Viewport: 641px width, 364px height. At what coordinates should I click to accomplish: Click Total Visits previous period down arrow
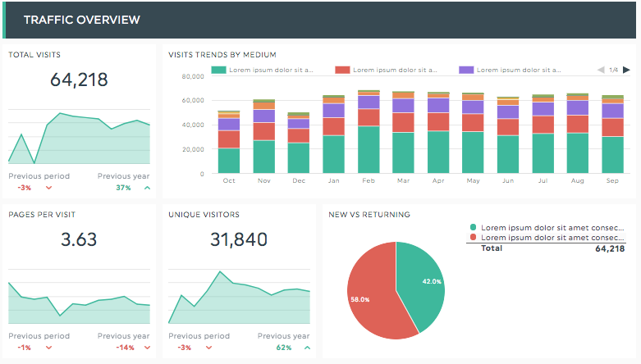(48, 188)
